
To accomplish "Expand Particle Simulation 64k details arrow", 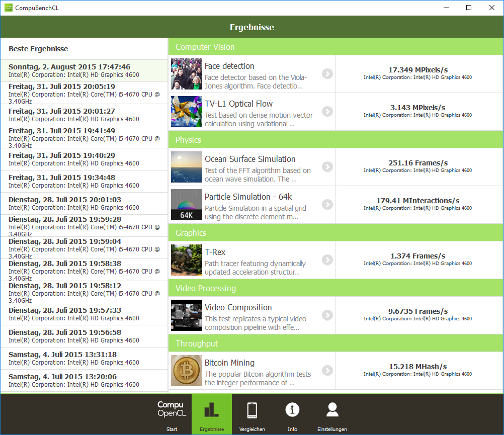I will [327, 204].
